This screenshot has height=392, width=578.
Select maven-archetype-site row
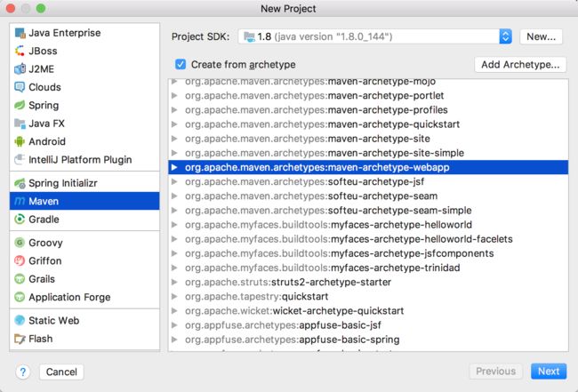pos(368,139)
